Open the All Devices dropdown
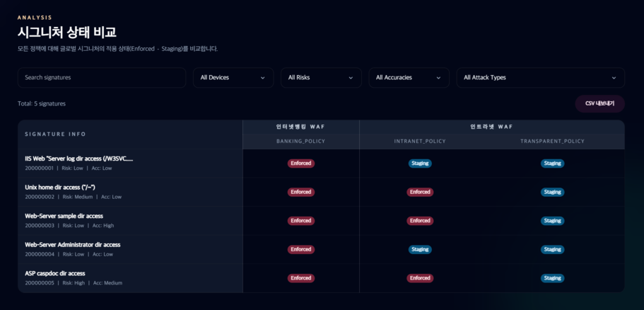 [x=233, y=78]
